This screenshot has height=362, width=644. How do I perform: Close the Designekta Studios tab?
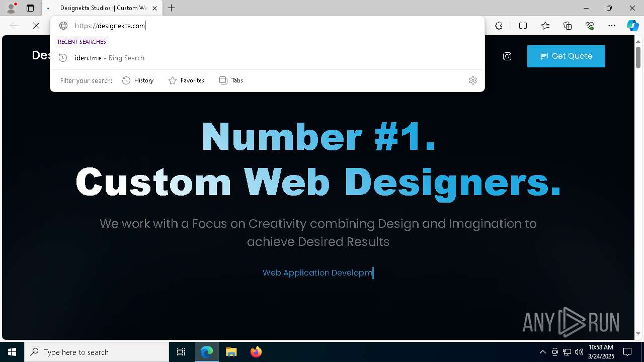[x=154, y=8]
